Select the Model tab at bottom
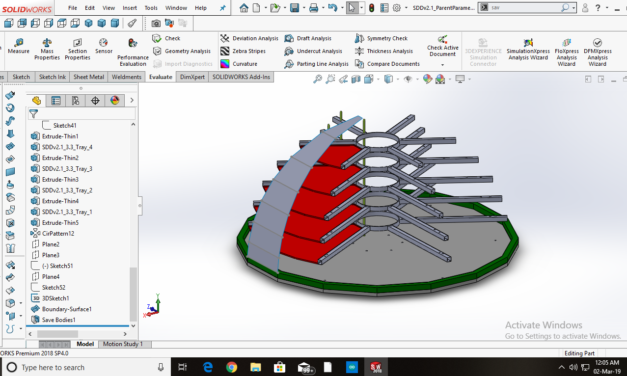The image size is (627, 376). pyautogui.click(x=85, y=344)
